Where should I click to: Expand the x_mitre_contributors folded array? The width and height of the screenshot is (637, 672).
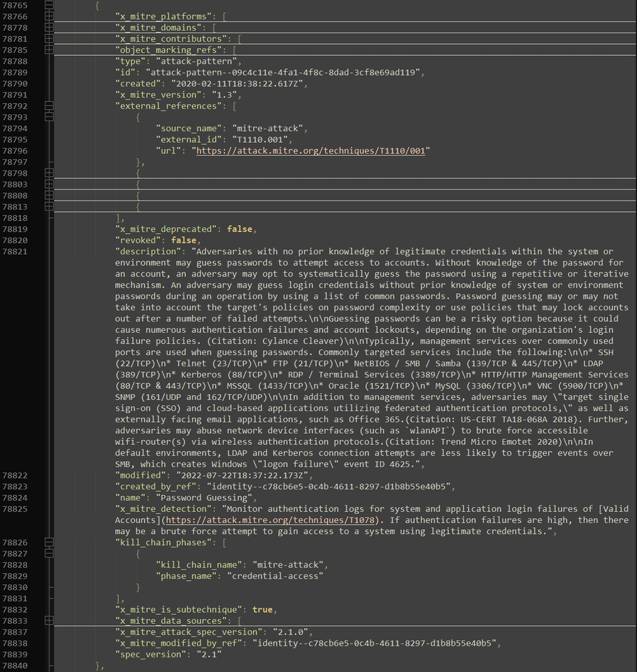47,38
